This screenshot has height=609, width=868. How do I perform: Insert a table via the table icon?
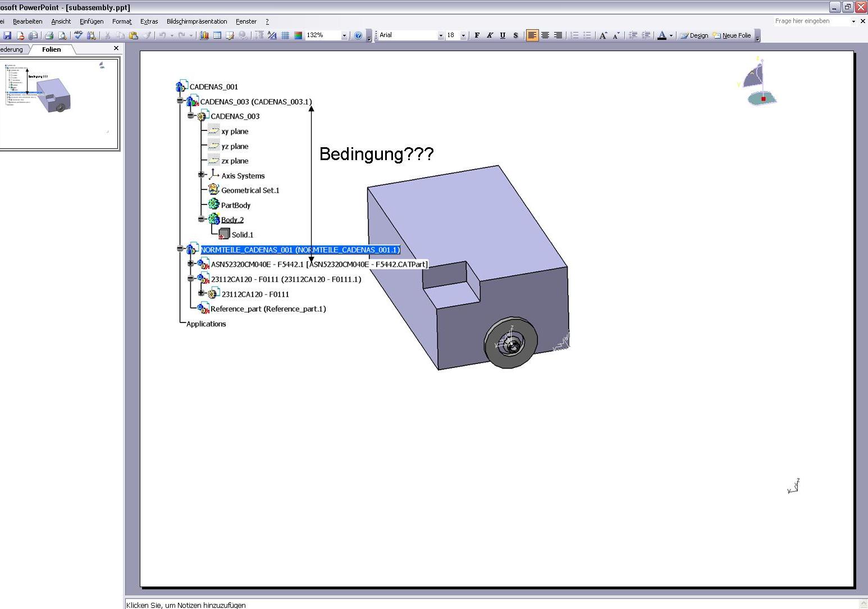(217, 35)
